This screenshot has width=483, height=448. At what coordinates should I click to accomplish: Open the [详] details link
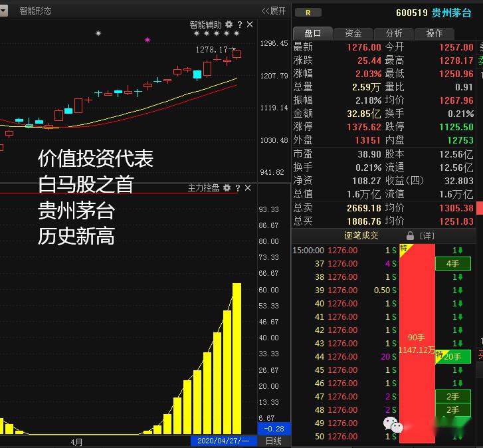427,236
